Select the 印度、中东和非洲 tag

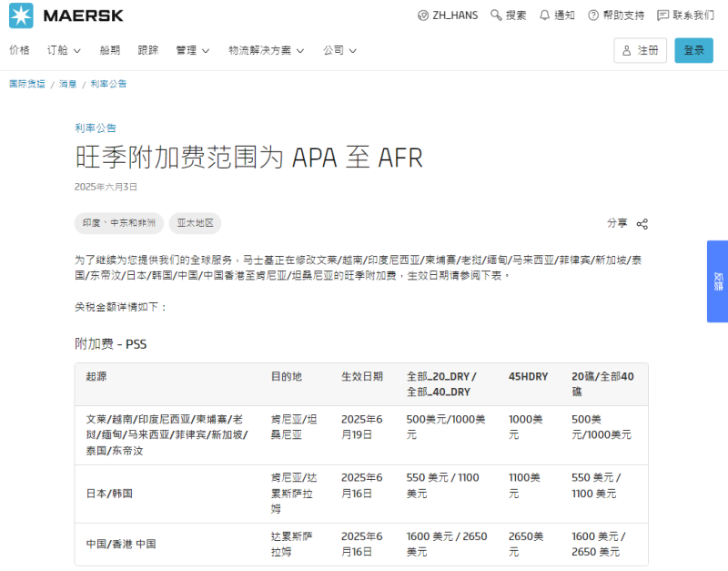click(x=119, y=223)
